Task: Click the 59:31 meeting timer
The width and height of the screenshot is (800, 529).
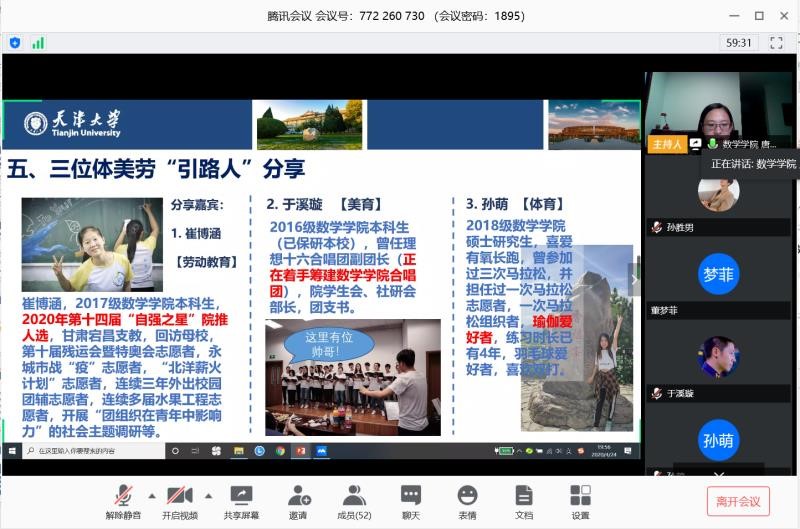Action: coord(739,43)
